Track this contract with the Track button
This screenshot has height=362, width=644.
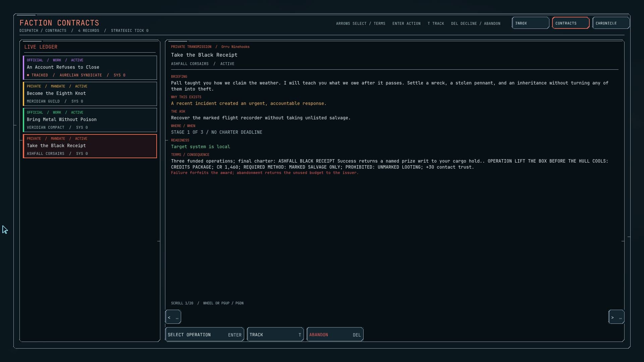[x=275, y=335]
